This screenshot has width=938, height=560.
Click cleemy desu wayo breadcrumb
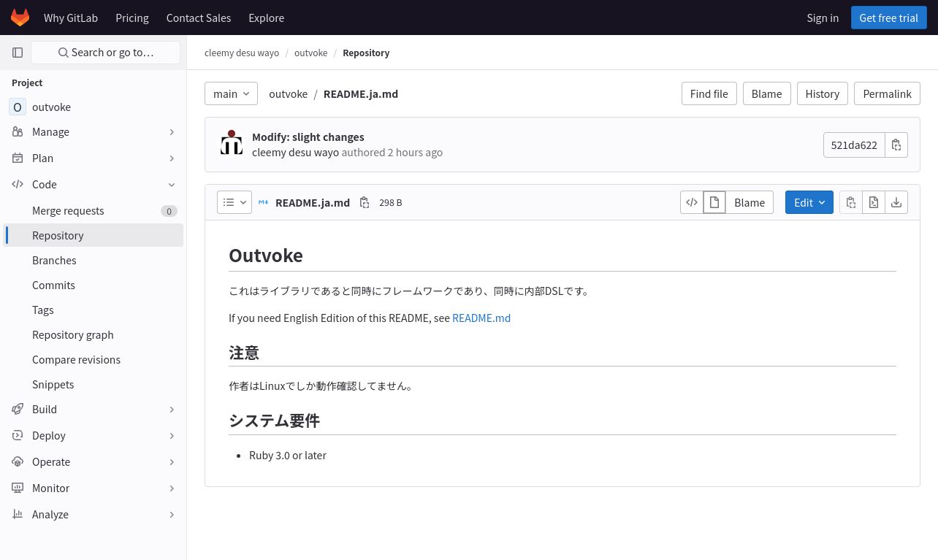(x=242, y=53)
